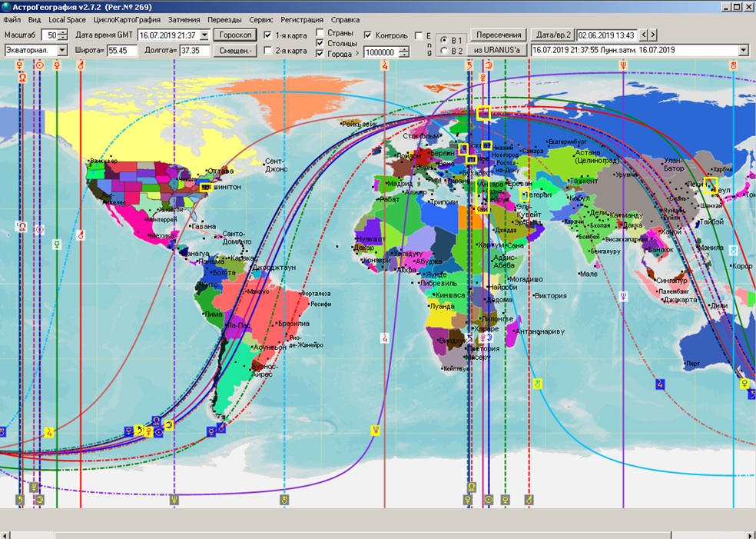Uncheck the Контроль checkbox
The height and width of the screenshot is (539, 756).
point(368,35)
